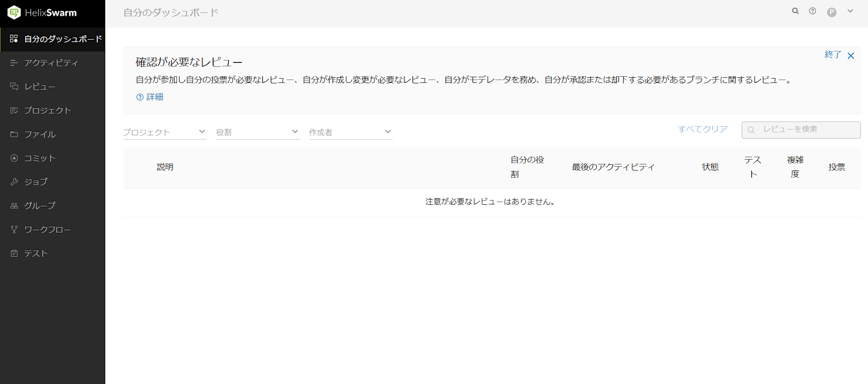
Task: Click the レビュー speech bubble icon
Action: click(x=14, y=86)
